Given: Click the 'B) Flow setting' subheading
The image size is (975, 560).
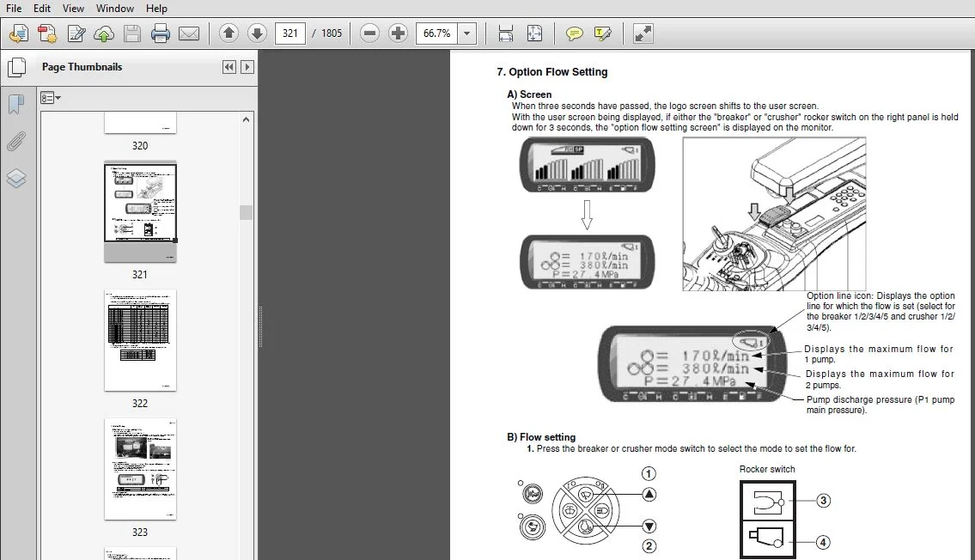Looking at the screenshot, I should coord(541,437).
